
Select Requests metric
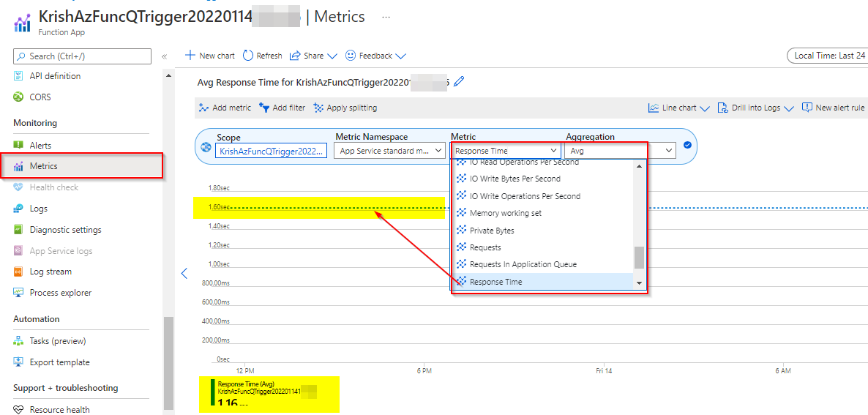click(x=542, y=247)
